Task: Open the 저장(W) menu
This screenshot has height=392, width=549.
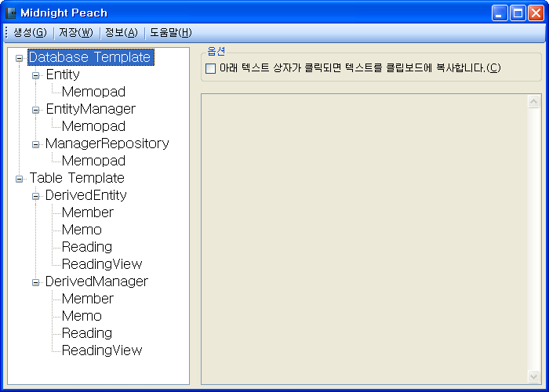Action: coord(76,33)
